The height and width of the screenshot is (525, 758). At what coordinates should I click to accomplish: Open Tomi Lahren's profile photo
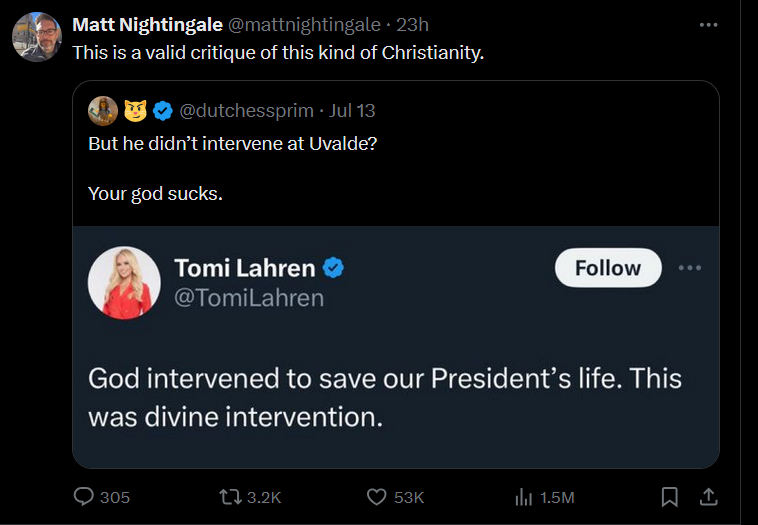124,282
